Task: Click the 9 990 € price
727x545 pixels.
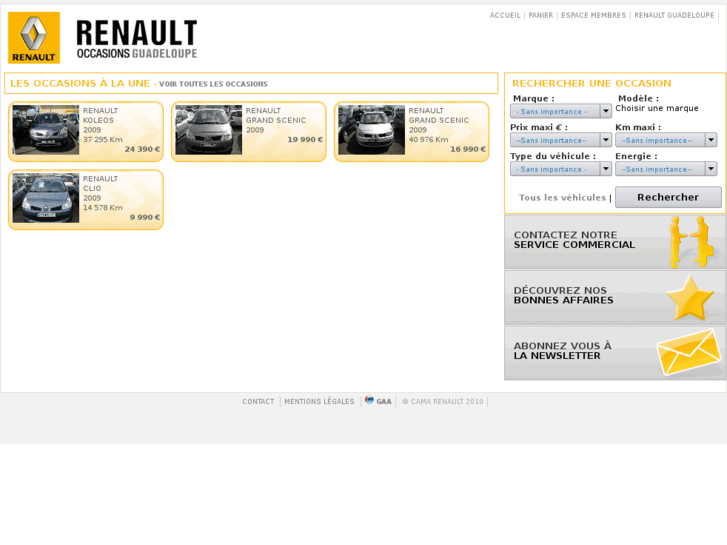Action: click(x=145, y=217)
